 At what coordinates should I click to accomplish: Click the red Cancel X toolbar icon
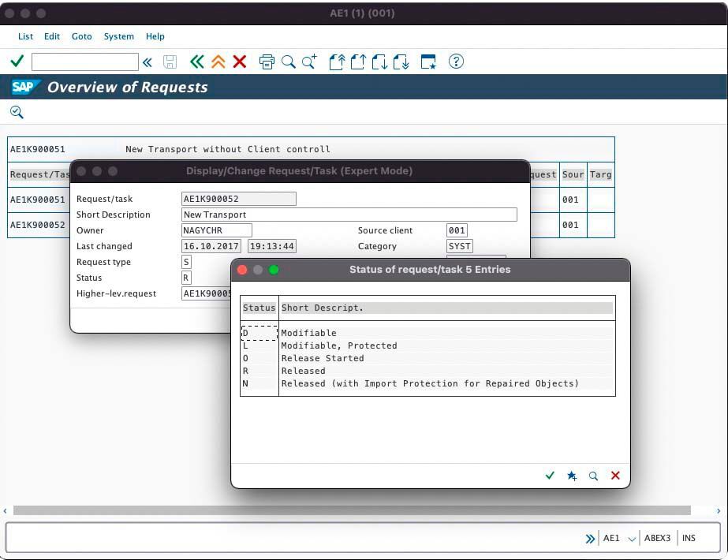coord(240,62)
